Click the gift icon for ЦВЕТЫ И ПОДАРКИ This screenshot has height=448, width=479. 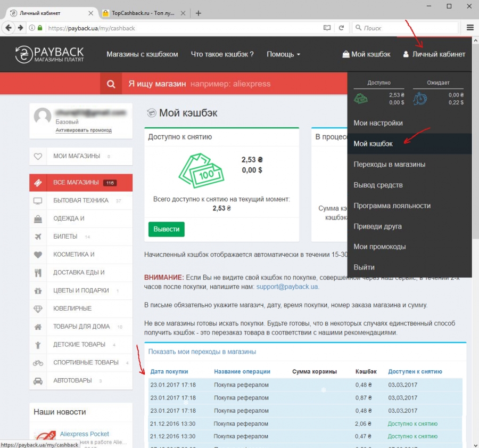click(x=38, y=290)
